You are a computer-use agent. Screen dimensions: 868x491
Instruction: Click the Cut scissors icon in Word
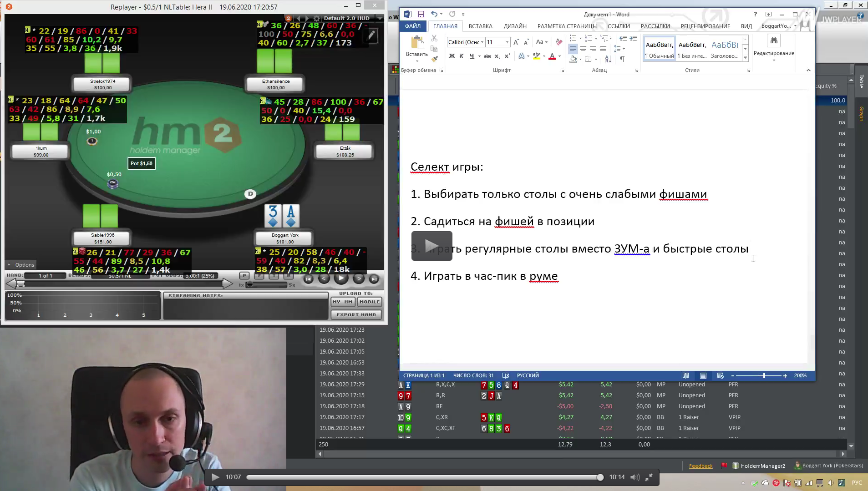click(434, 39)
